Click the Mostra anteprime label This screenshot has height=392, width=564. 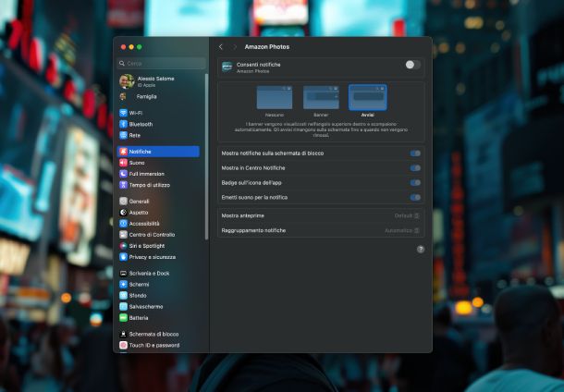(x=243, y=215)
